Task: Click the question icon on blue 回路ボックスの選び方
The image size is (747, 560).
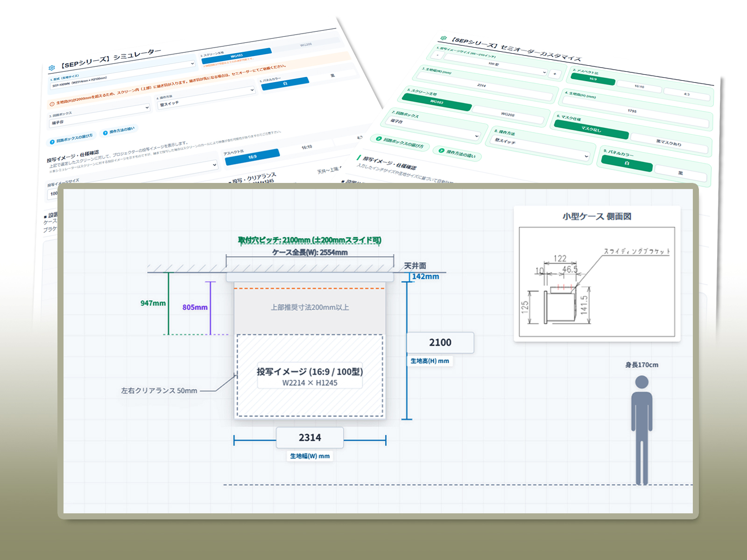Action: [x=52, y=142]
